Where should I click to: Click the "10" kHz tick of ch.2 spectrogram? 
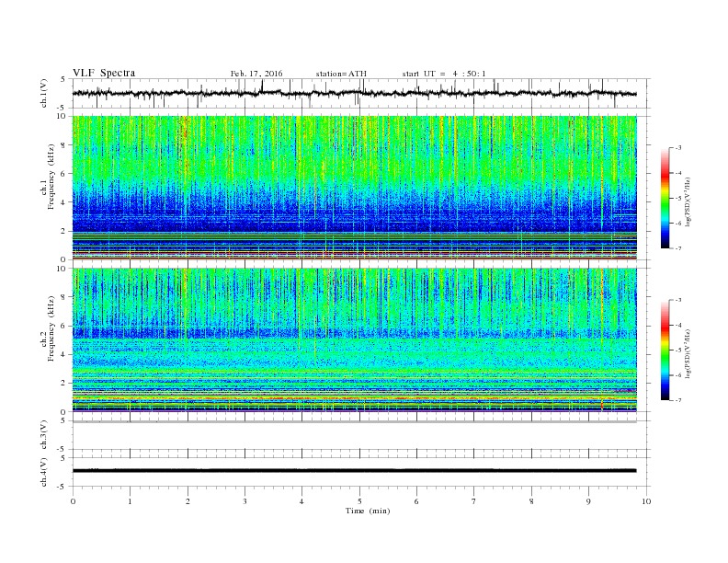[62, 269]
